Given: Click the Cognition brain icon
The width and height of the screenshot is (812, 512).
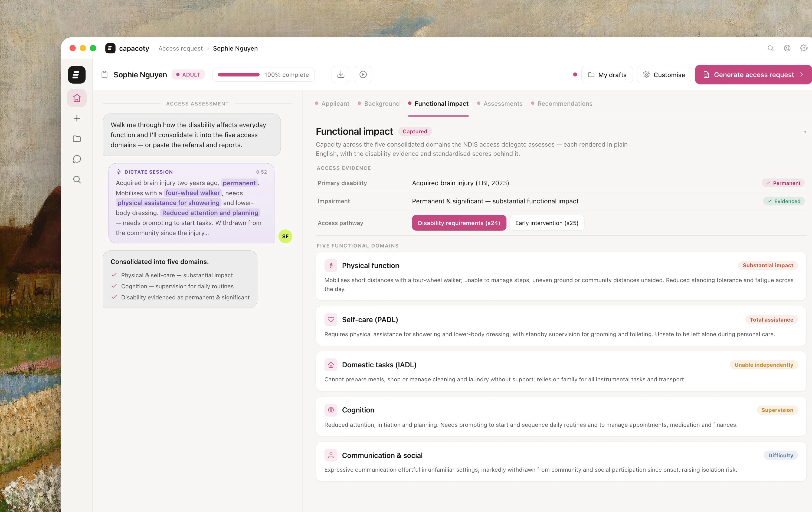Looking at the screenshot, I should coord(331,410).
